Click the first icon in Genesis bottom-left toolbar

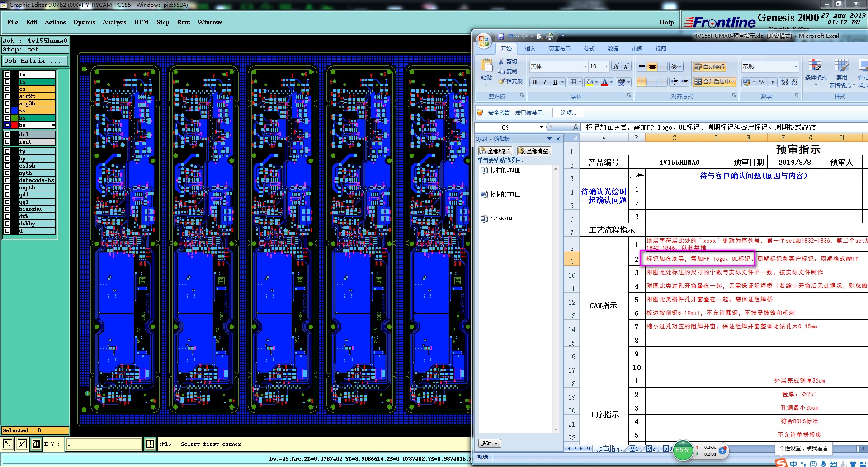[8, 444]
